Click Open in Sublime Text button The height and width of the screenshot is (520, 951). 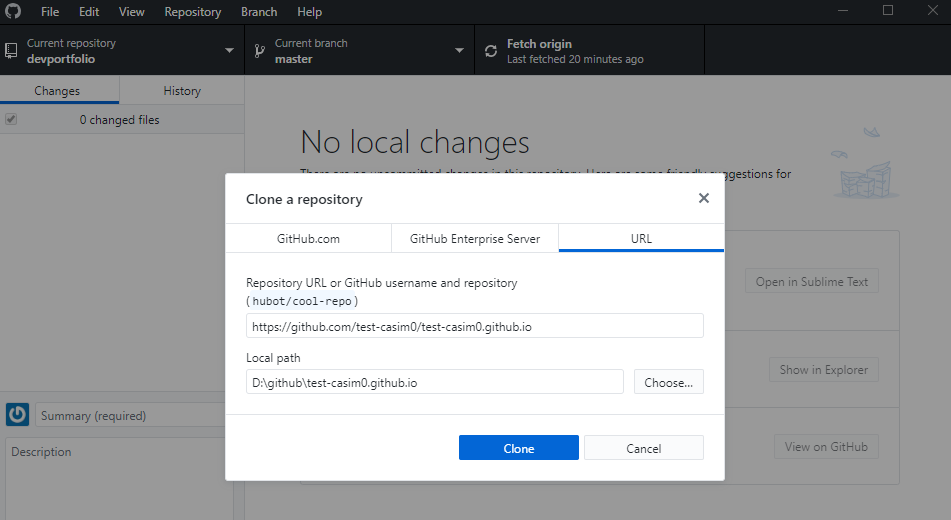[x=812, y=281]
